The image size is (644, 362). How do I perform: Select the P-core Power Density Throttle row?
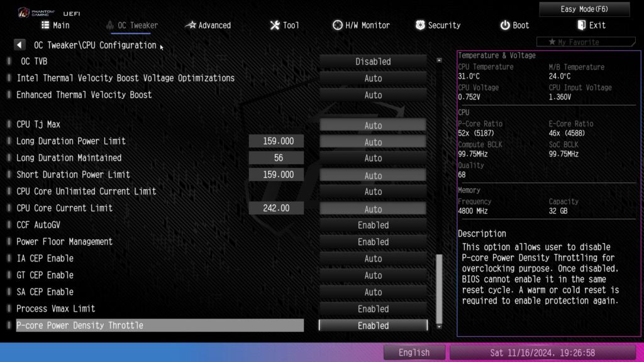pos(160,326)
